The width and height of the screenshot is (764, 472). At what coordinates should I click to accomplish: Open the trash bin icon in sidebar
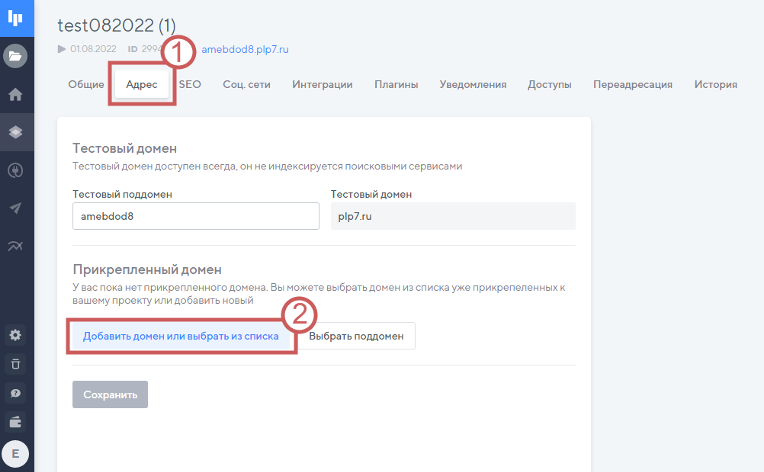pos(16,363)
